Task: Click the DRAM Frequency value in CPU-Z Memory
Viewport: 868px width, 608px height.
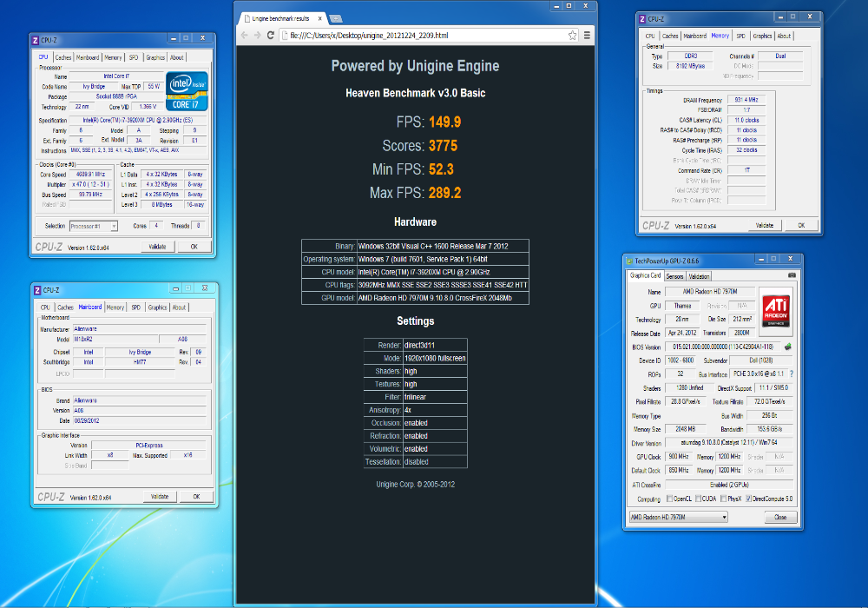Action: (746, 100)
